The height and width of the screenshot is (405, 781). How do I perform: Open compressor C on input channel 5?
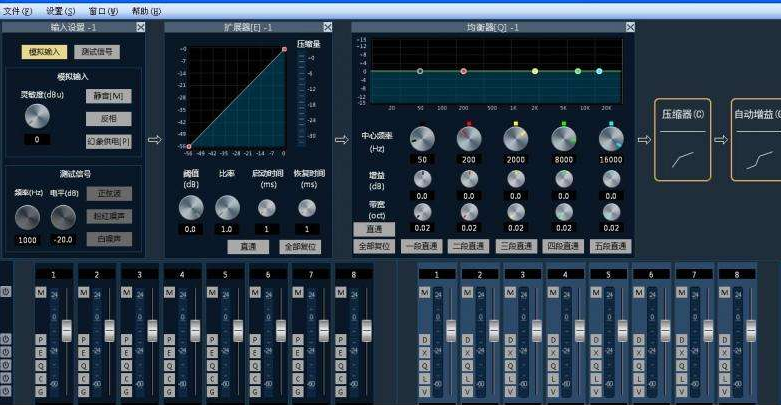[x=212, y=379]
